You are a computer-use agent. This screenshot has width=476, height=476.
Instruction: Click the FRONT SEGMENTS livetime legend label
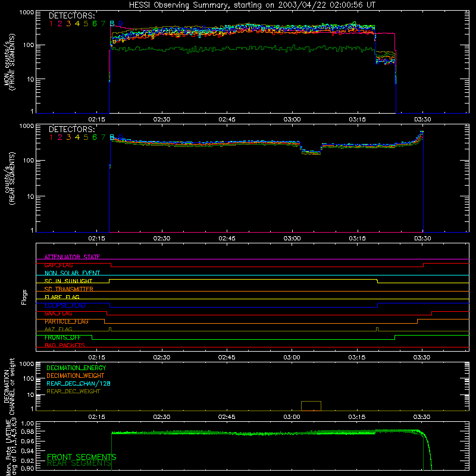[82, 457]
